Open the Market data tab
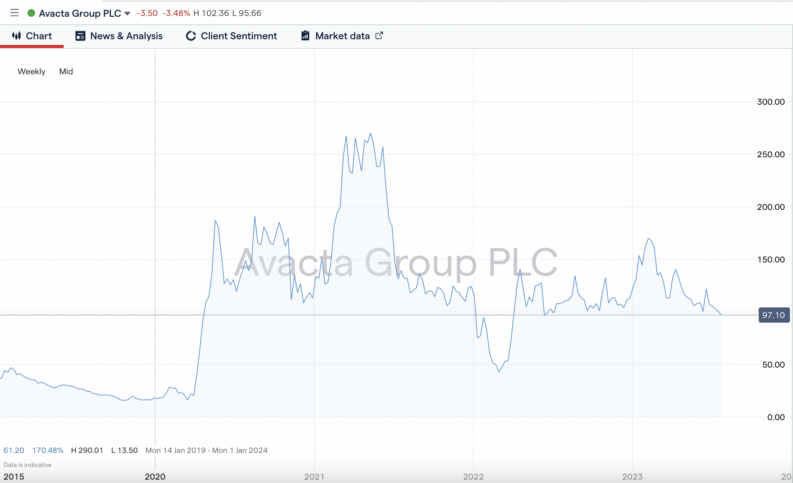 (342, 36)
